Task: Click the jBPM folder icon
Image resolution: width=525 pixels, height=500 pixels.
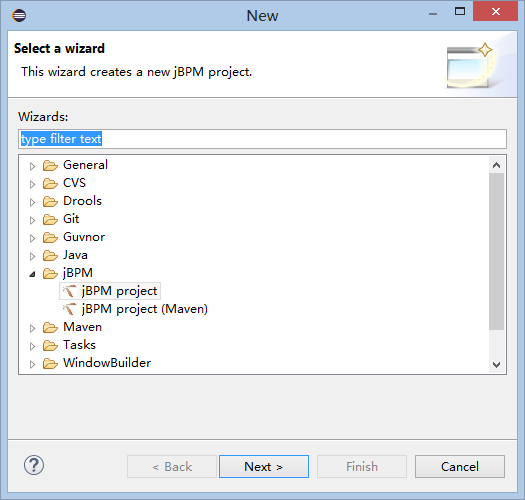Action: click(x=50, y=274)
